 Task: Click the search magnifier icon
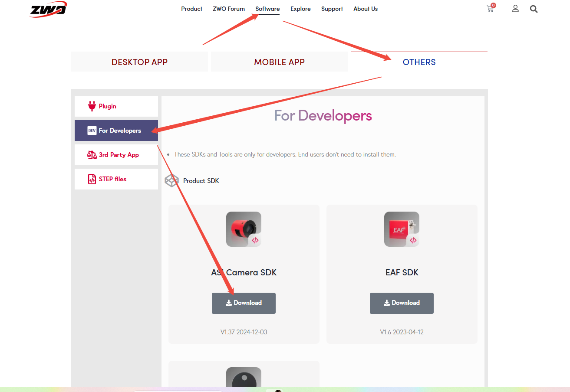coord(534,9)
